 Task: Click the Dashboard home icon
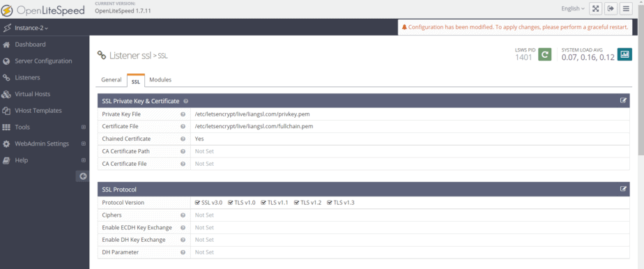(x=6, y=45)
